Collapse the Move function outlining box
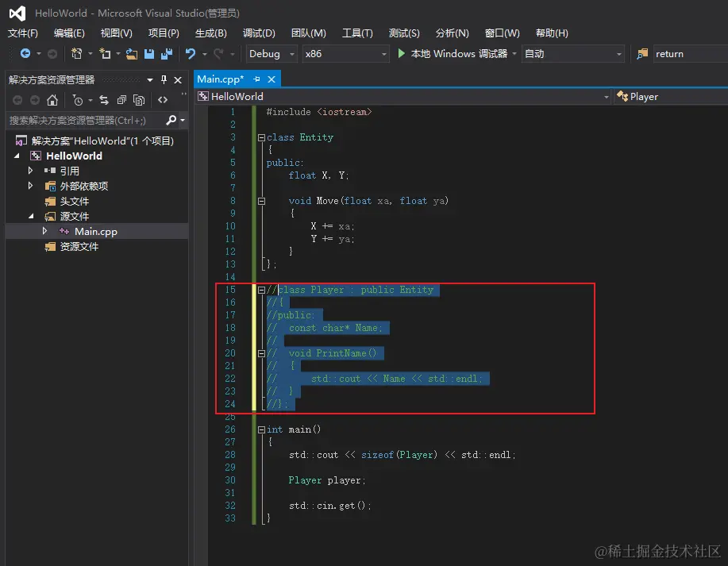Image resolution: width=728 pixels, height=566 pixels. (261, 201)
